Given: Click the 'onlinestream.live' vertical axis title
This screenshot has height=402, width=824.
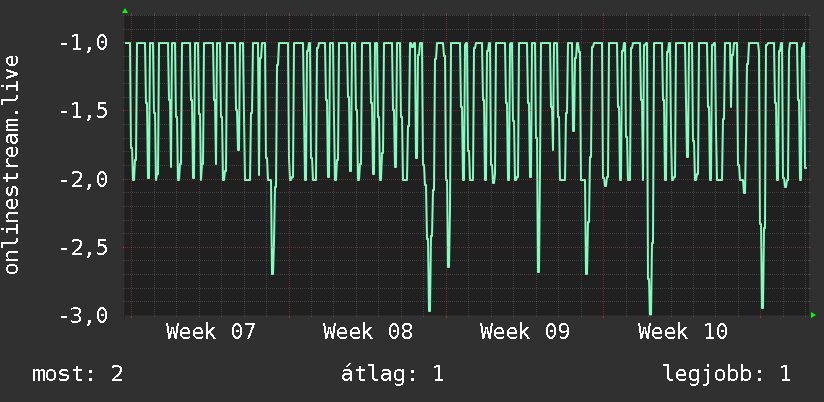Looking at the screenshot, I should click(11, 164).
